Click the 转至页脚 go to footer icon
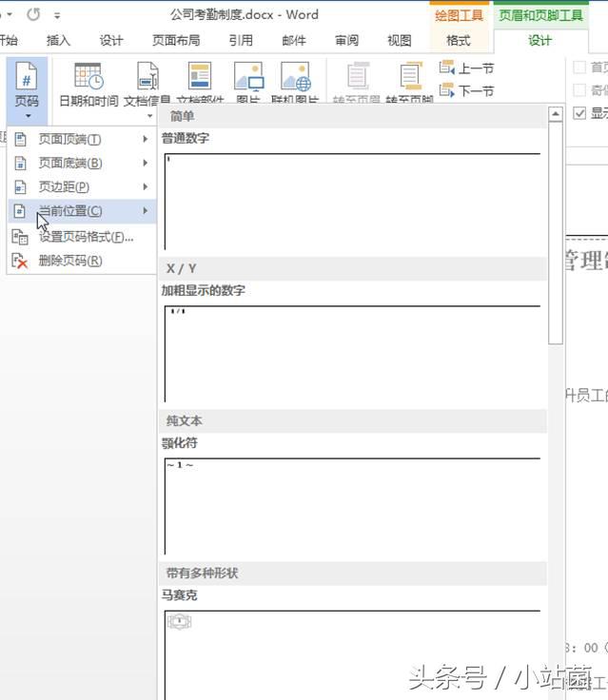Viewport: 608px width, 700px height. click(410, 76)
